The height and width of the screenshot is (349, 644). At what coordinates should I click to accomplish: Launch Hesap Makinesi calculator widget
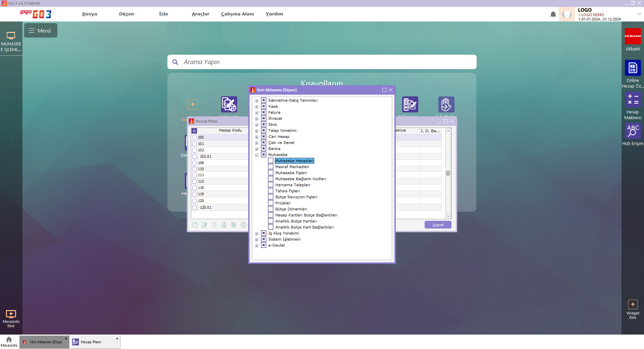(633, 100)
